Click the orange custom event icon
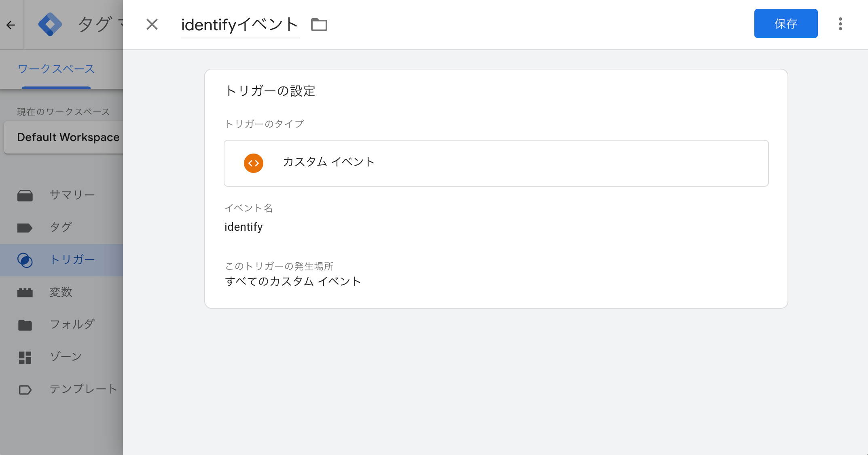Image resolution: width=868 pixels, height=455 pixels. click(254, 163)
